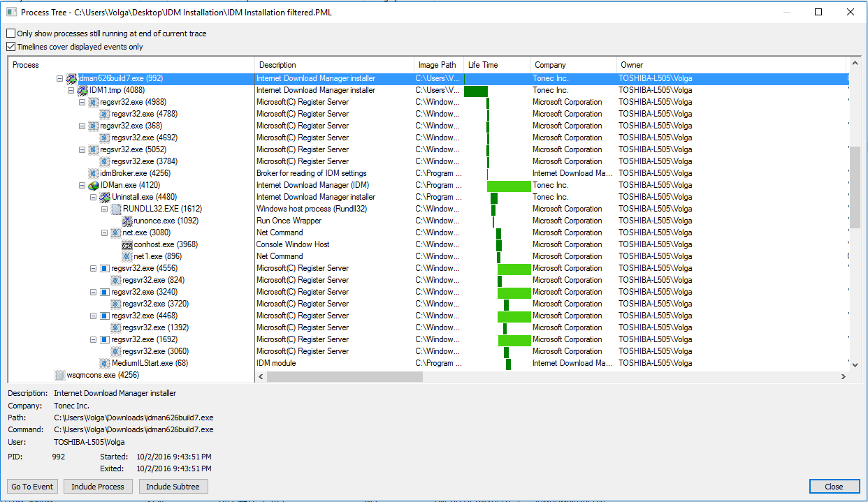The image size is (868, 502).
Task: Collapse the IDM1.tmp (4088) node
Action: point(71,90)
